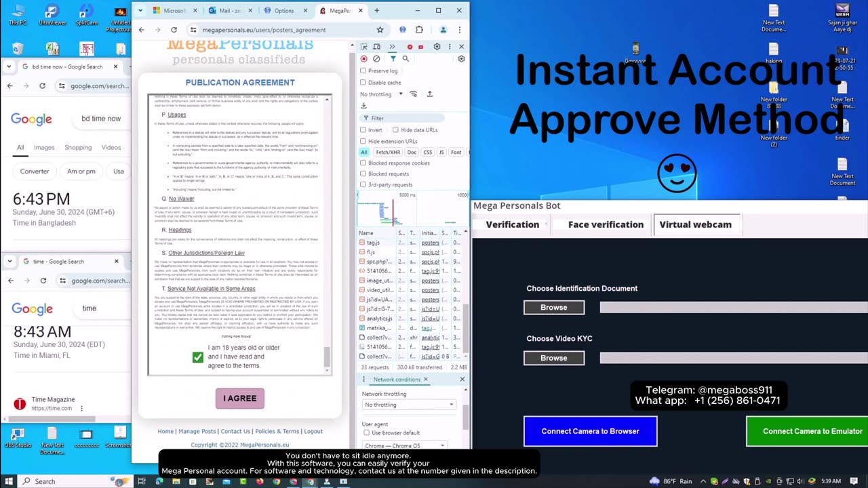
Task: Open user agent Chrome OS dropdown
Action: 404,445
